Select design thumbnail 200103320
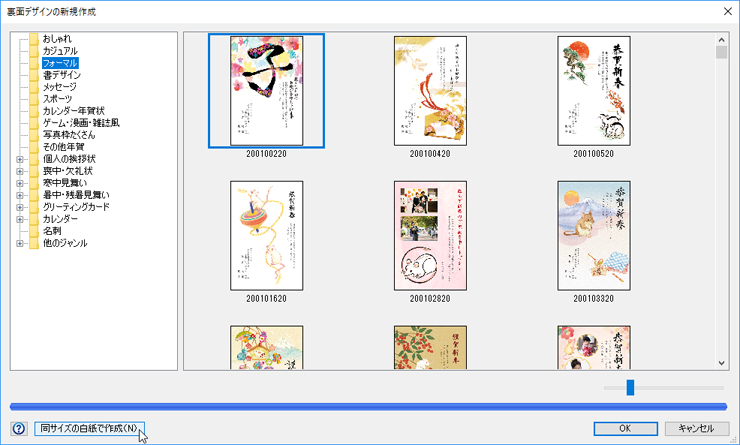This screenshot has width=740, height=445. [x=593, y=236]
